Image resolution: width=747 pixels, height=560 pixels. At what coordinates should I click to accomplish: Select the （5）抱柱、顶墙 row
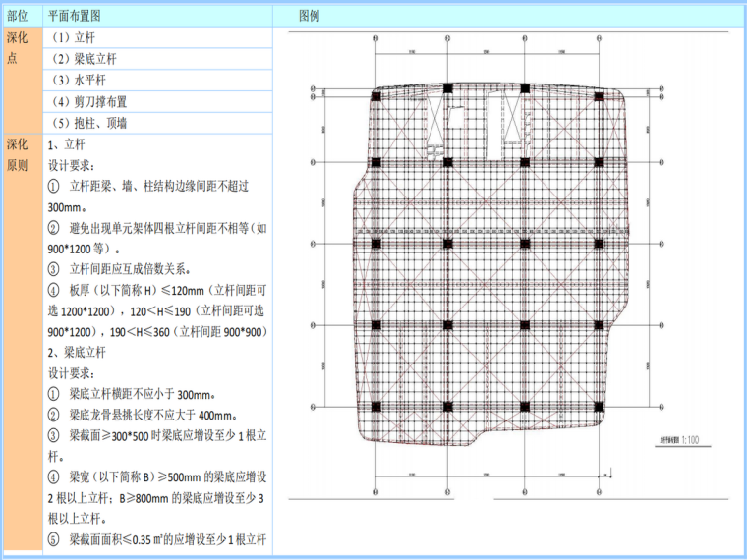(x=89, y=123)
